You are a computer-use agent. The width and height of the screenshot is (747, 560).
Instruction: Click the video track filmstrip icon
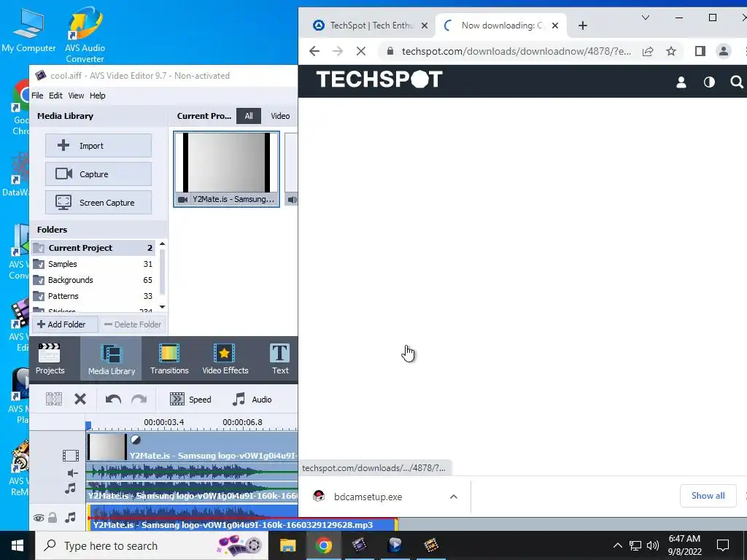[71, 456]
